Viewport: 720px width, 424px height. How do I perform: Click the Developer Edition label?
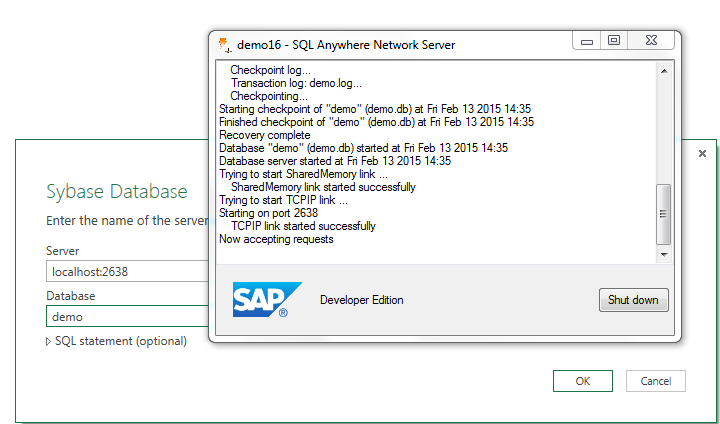pos(362,300)
